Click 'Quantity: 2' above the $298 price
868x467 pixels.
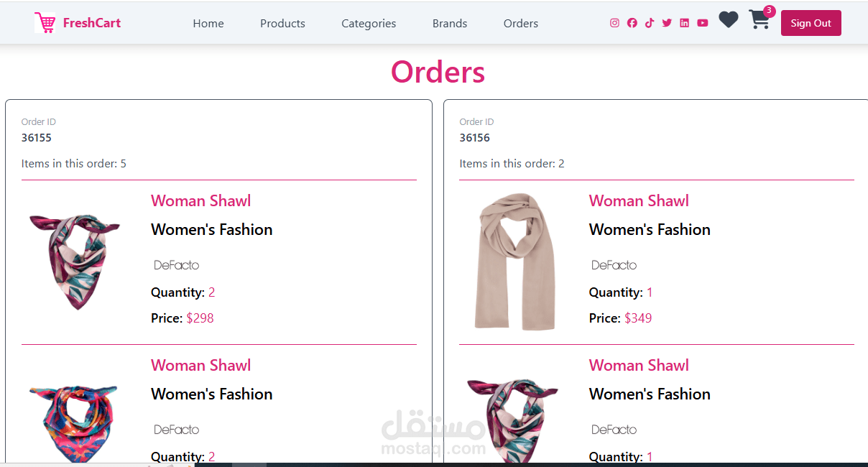(x=183, y=292)
